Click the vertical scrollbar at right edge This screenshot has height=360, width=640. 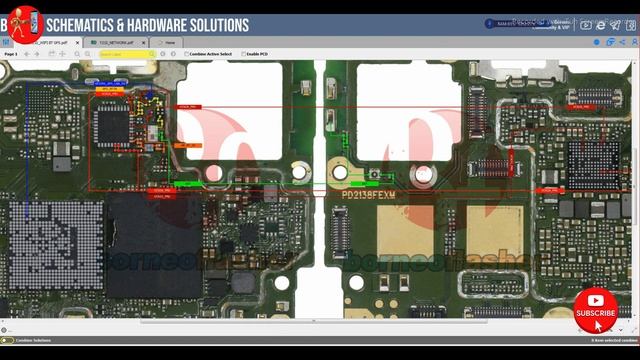[x=635, y=186]
